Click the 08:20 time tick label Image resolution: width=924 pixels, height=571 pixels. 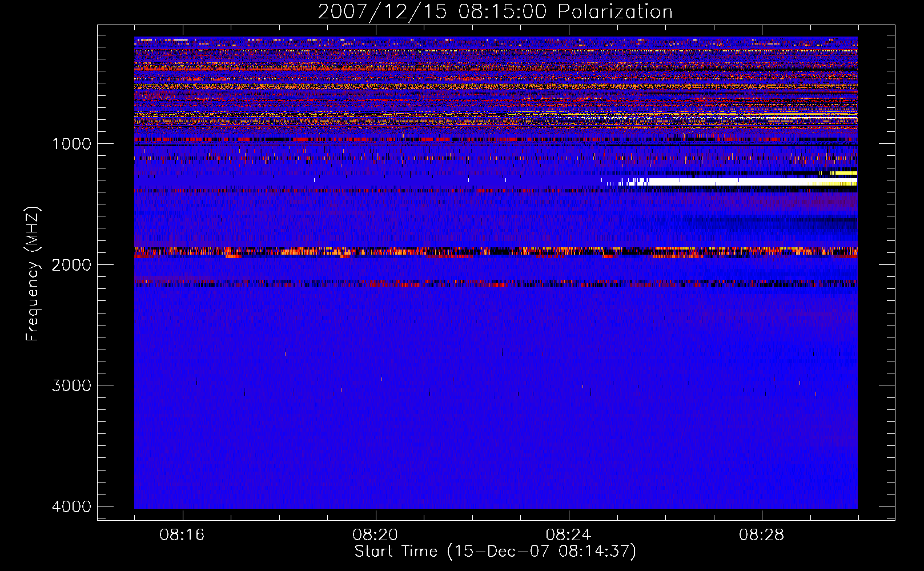tap(375, 535)
